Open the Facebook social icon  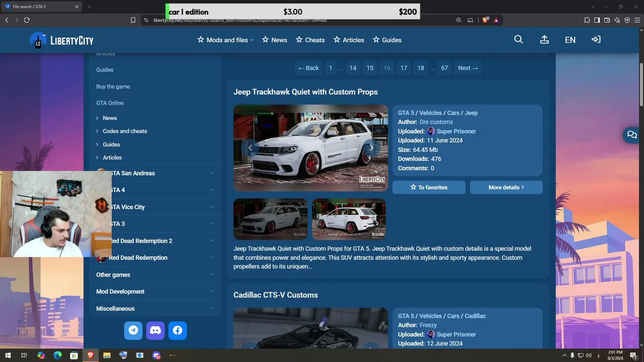178,330
